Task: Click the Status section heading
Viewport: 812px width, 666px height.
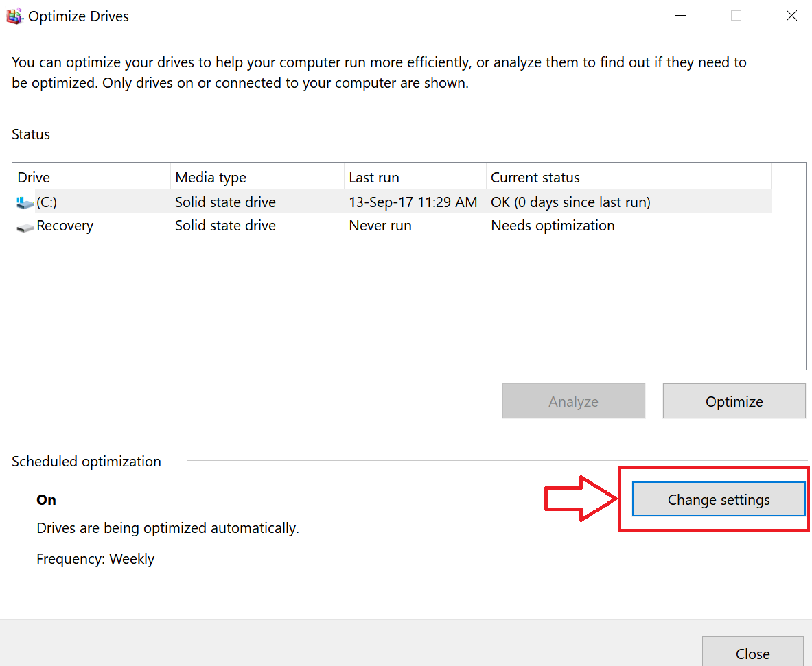Action: [31, 134]
